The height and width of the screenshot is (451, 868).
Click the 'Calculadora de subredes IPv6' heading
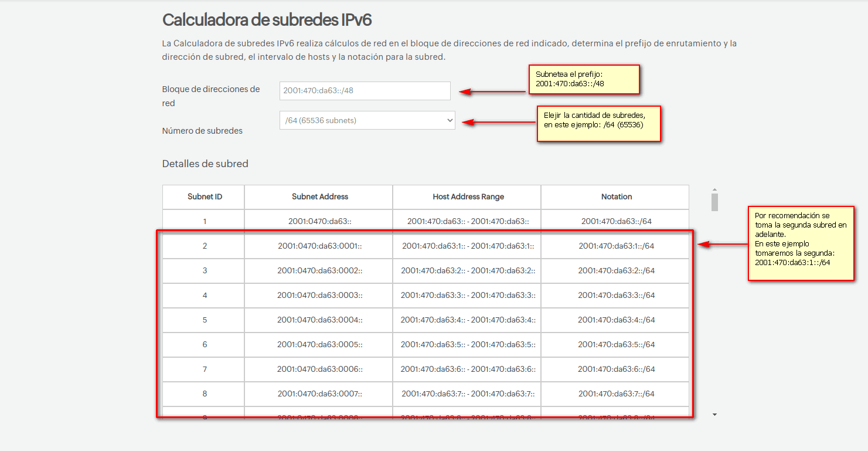click(267, 20)
